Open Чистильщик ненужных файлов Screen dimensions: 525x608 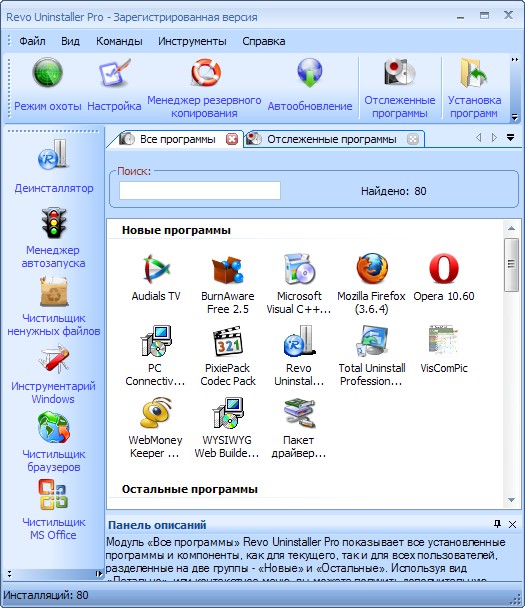point(54,306)
